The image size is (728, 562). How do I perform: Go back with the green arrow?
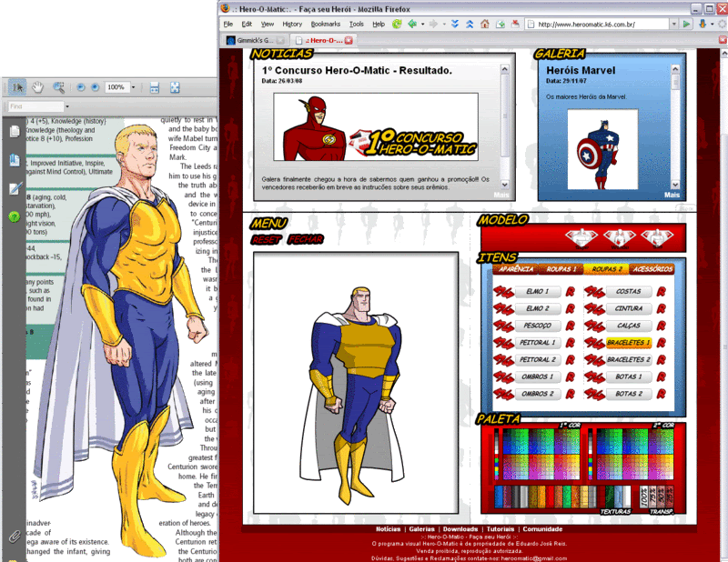point(412,25)
